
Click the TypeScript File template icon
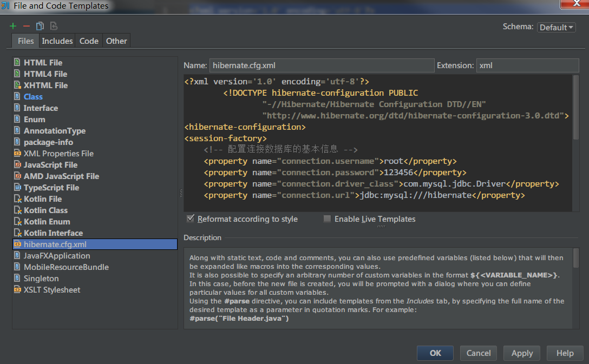point(17,187)
